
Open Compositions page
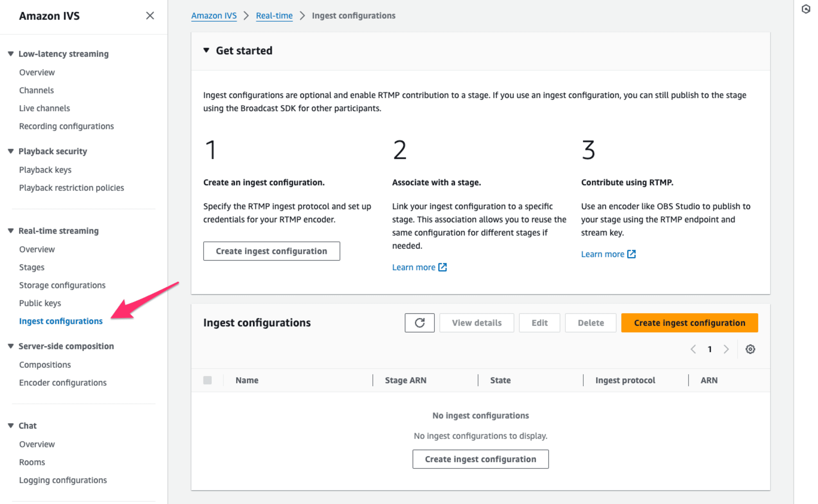(x=45, y=364)
